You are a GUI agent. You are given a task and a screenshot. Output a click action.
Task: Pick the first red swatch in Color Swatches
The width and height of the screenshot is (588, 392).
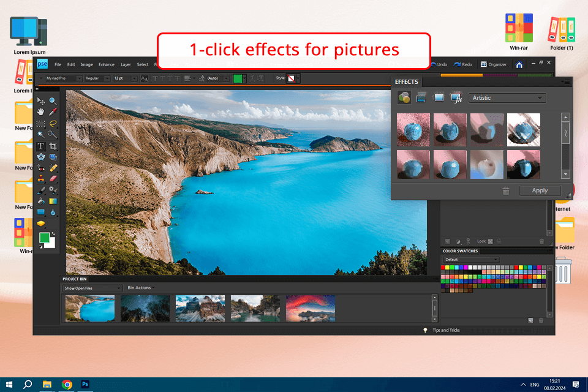tap(443, 268)
